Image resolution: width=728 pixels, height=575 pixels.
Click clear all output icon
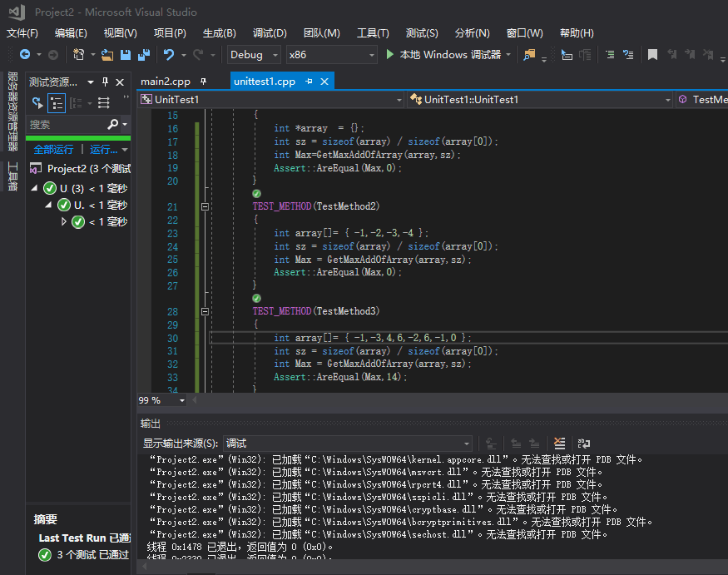point(559,443)
